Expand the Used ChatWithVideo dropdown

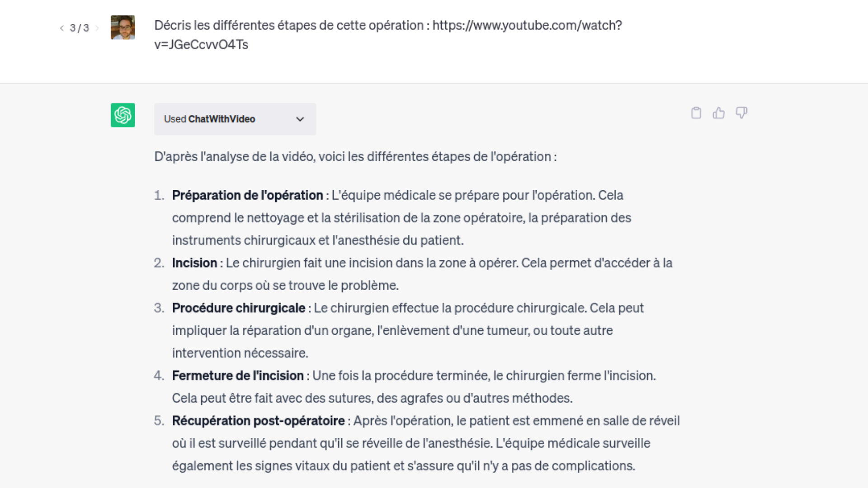pos(235,119)
